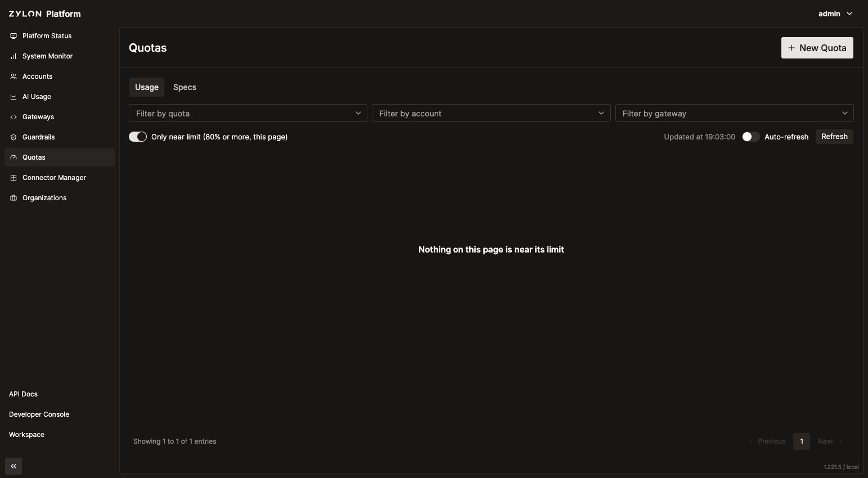This screenshot has height=478, width=868.
Task: Click the System Monitor bar chart icon
Action: pyautogui.click(x=14, y=56)
